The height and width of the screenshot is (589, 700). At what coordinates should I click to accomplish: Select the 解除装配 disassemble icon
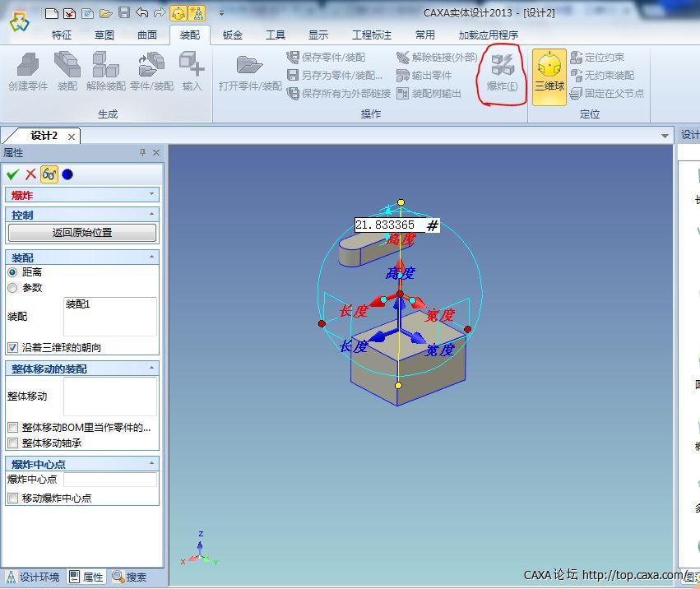click(105, 70)
